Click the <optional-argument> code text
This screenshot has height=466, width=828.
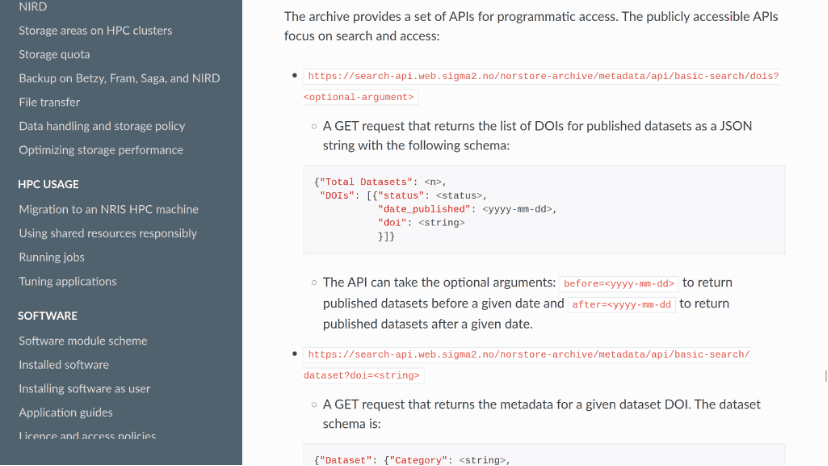click(x=359, y=97)
